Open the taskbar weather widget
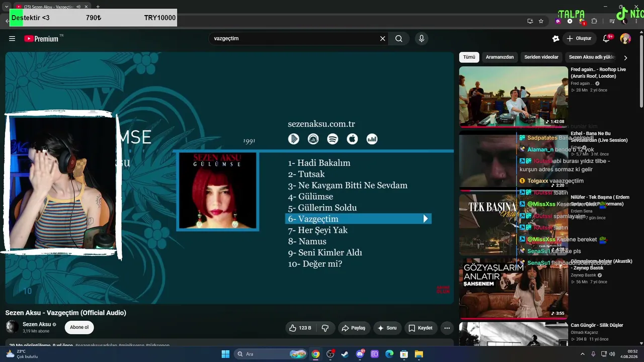Screen dimensions: 644x362 [23, 354]
